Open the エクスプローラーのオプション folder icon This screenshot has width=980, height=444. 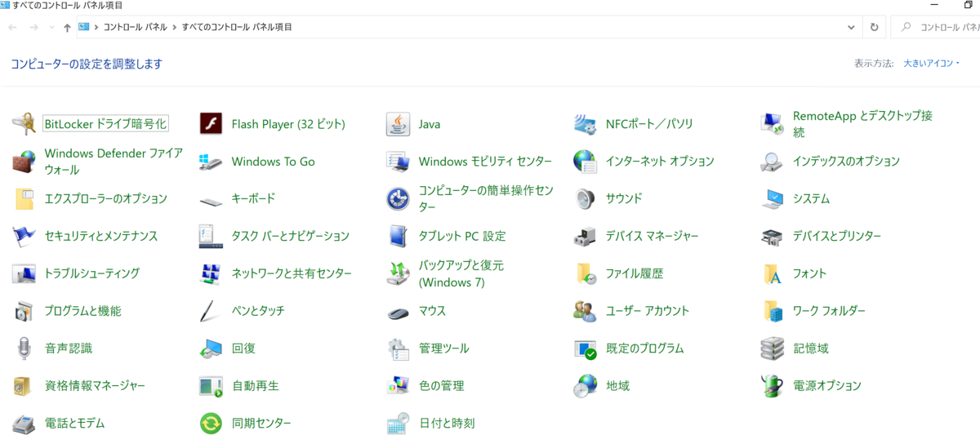click(x=24, y=198)
